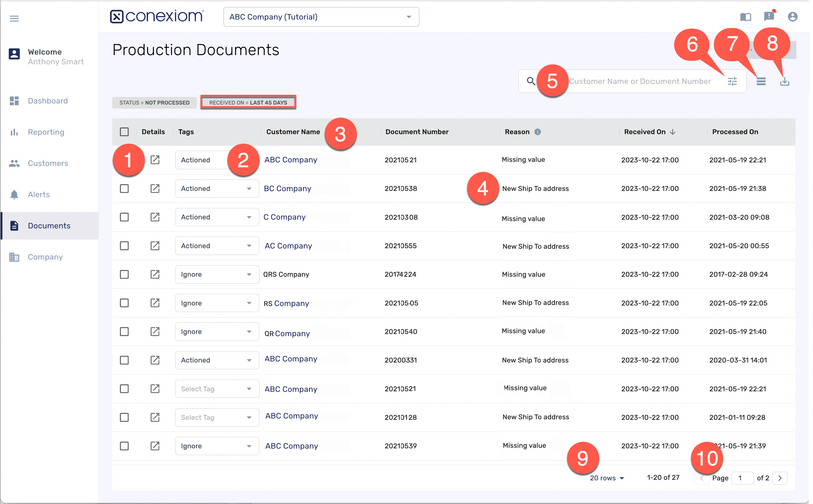The height and width of the screenshot is (504, 813).
Task: Open the user account profile icon
Action: [x=793, y=17]
